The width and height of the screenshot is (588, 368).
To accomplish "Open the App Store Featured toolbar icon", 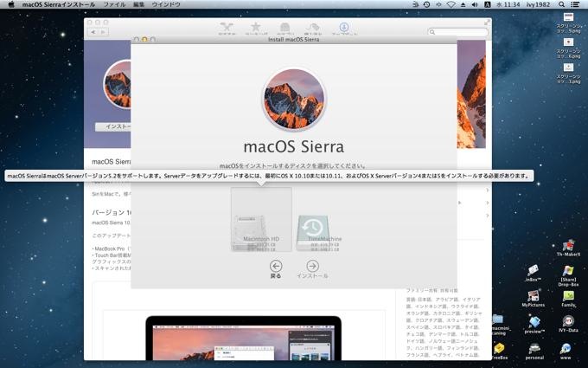I will 227,29.
